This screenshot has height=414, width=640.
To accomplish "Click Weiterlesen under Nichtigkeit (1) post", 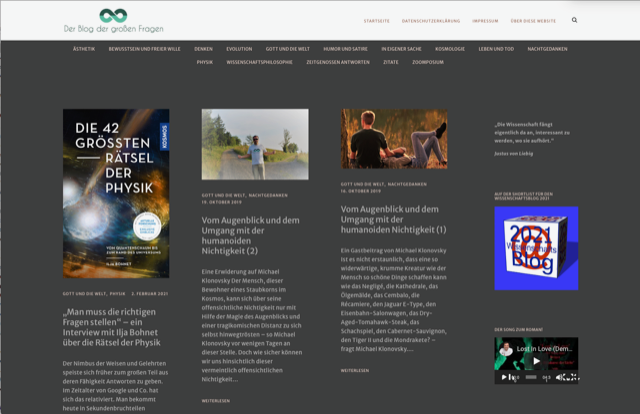I will (x=355, y=371).
